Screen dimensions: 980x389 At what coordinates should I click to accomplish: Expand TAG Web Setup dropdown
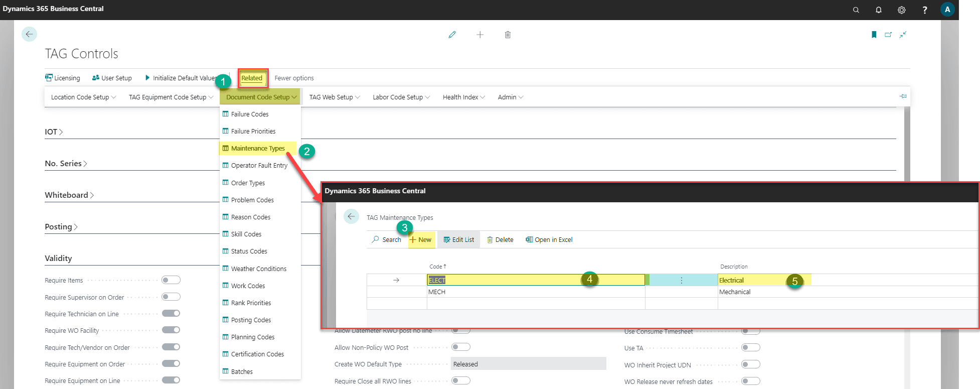pos(335,97)
